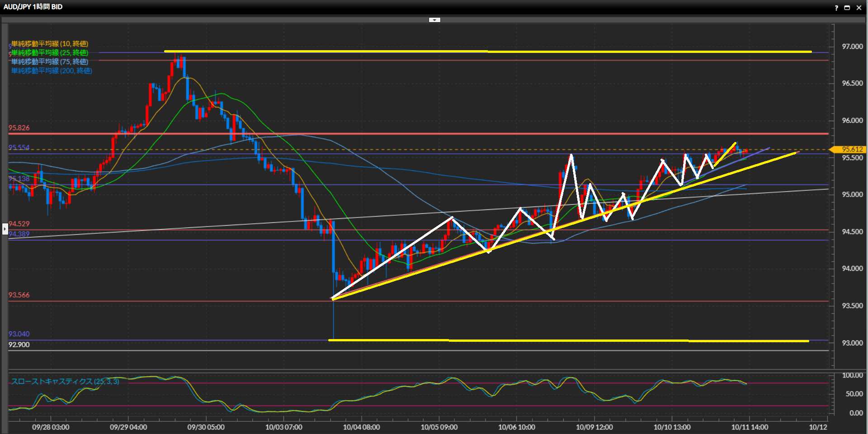Click the 94.529 horizontal line label
This screenshot has width=868, height=434.
click(x=19, y=224)
